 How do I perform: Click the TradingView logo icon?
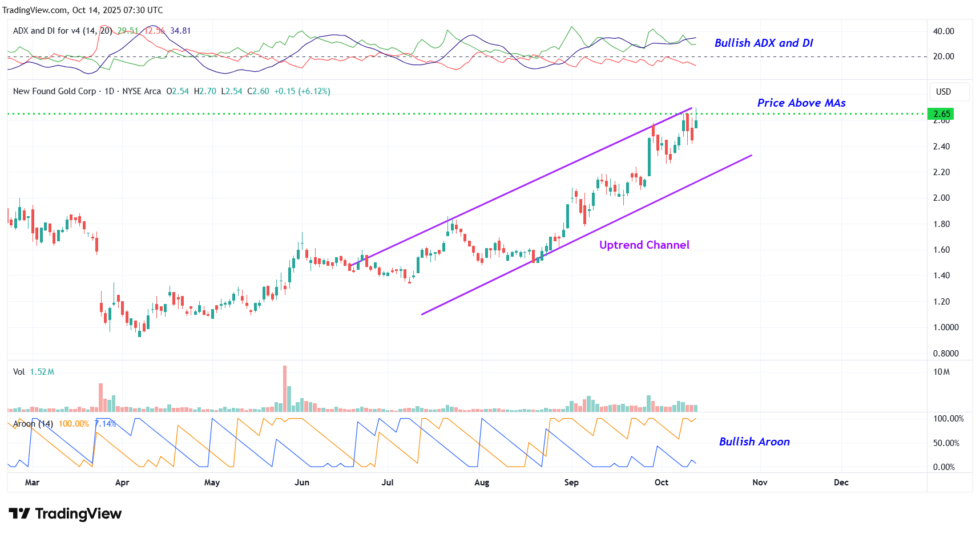point(19,514)
